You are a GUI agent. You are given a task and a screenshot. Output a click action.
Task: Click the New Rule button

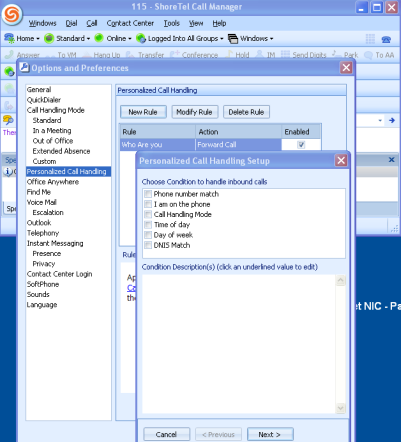pyautogui.click(x=143, y=112)
